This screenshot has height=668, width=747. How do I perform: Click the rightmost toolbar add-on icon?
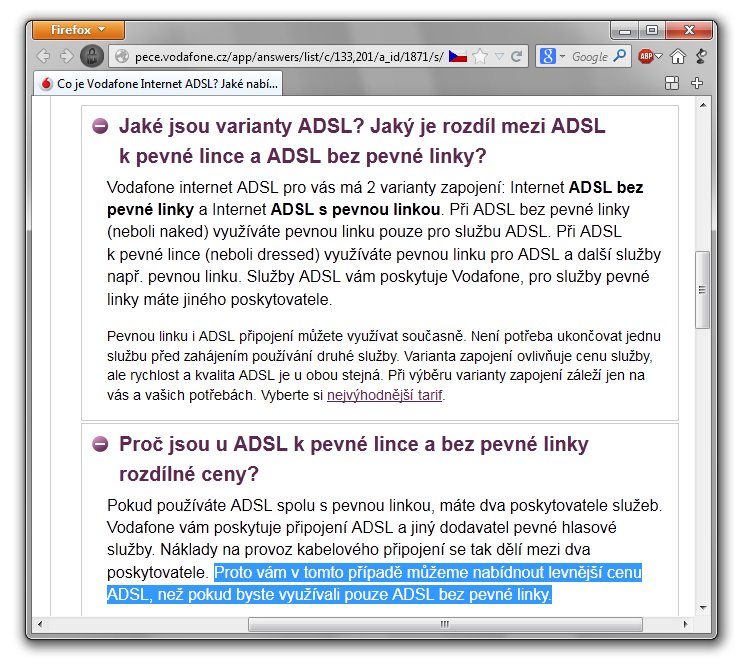coord(701,56)
